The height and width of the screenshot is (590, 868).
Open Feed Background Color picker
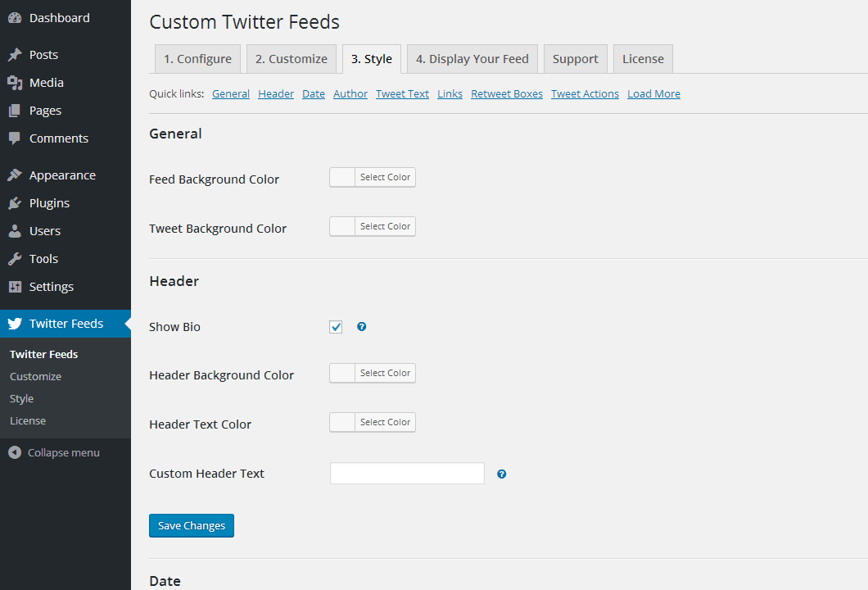coord(373,178)
